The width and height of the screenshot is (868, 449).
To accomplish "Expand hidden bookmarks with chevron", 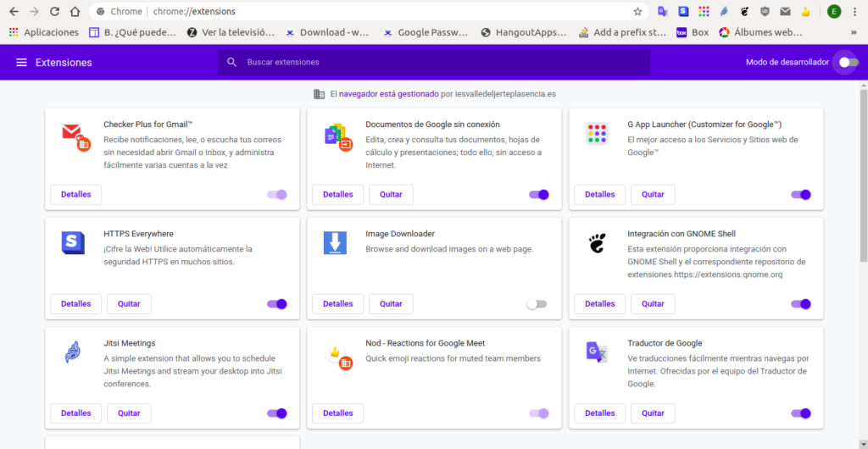I will [854, 33].
